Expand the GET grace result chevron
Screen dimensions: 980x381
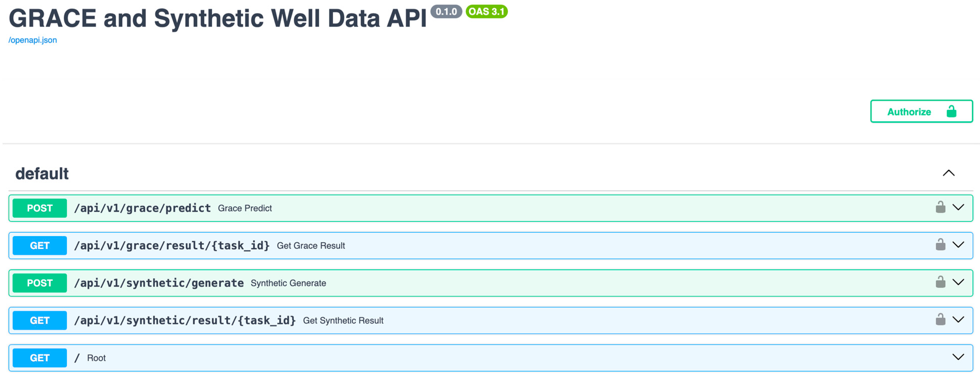[958, 245]
